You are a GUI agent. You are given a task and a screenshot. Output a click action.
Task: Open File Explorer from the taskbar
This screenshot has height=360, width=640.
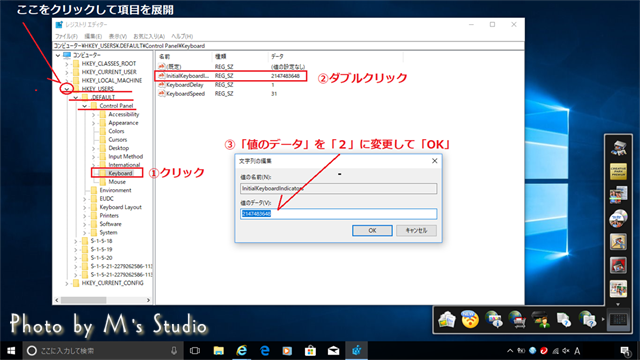[219, 351]
